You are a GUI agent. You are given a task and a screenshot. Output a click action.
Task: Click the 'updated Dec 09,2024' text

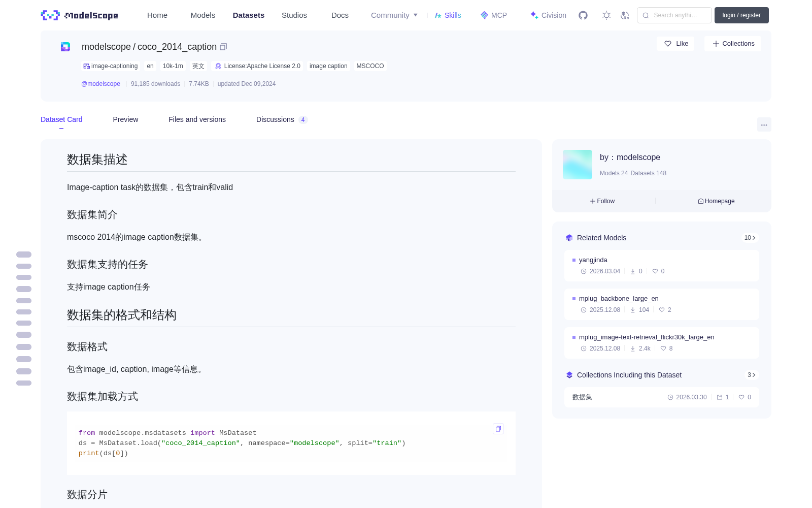[x=247, y=84]
